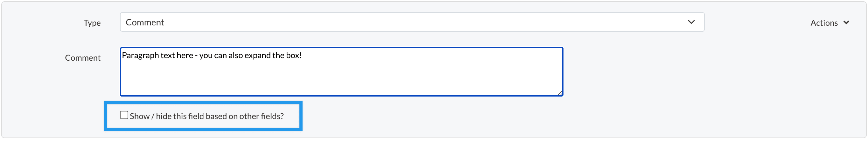Image resolution: width=868 pixels, height=141 pixels.
Task: Expand the Actions dropdown
Action: (829, 23)
